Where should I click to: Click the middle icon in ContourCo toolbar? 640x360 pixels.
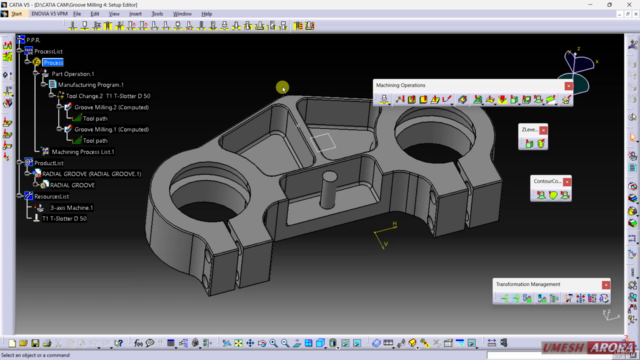[x=553, y=195]
